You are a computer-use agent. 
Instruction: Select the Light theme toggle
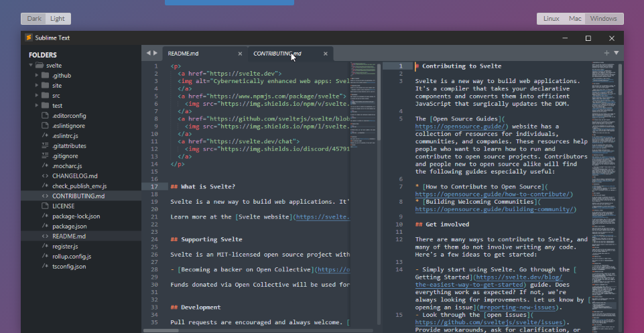(x=58, y=19)
